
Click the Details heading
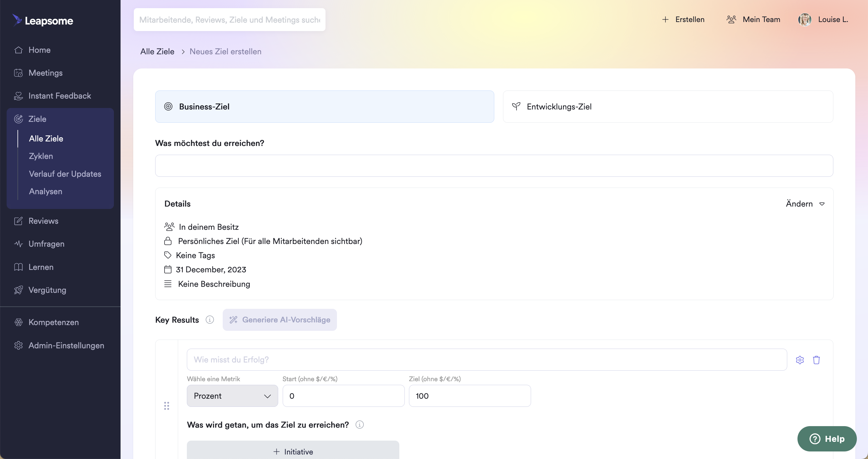(178, 204)
